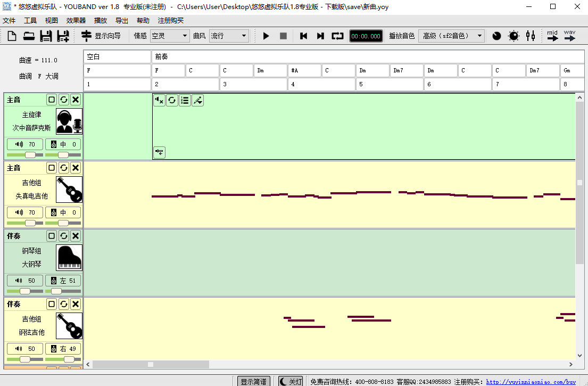Click the save-as floppy icon with plus
The image size is (588, 386).
tap(63, 36)
